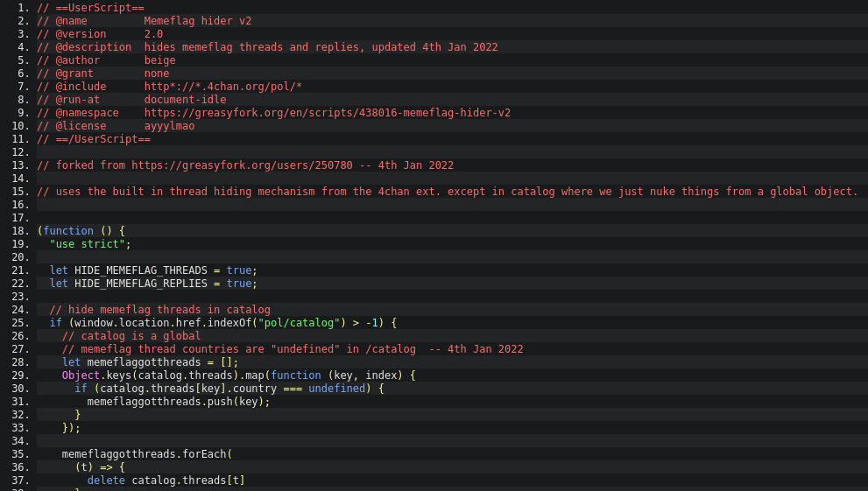Viewport: 868px width, 491px height.
Task: Click the '// ==UserScript==' header comment
Action: click(91, 8)
